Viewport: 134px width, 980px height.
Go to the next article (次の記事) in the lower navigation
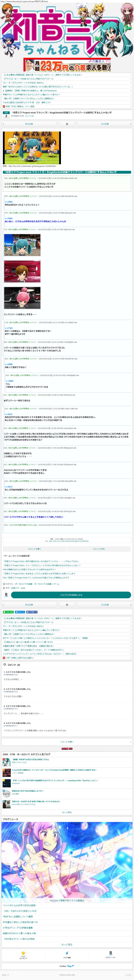(x=105, y=605)
